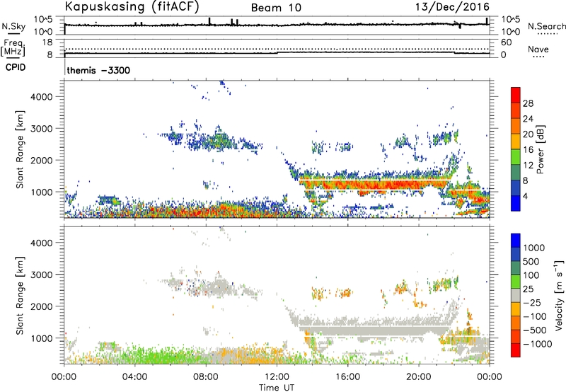Click the "Velocity [m s-1]" colorbar label
Image resolution: width=566 pixels, height=392 pixels.
[x=559, y=295]
